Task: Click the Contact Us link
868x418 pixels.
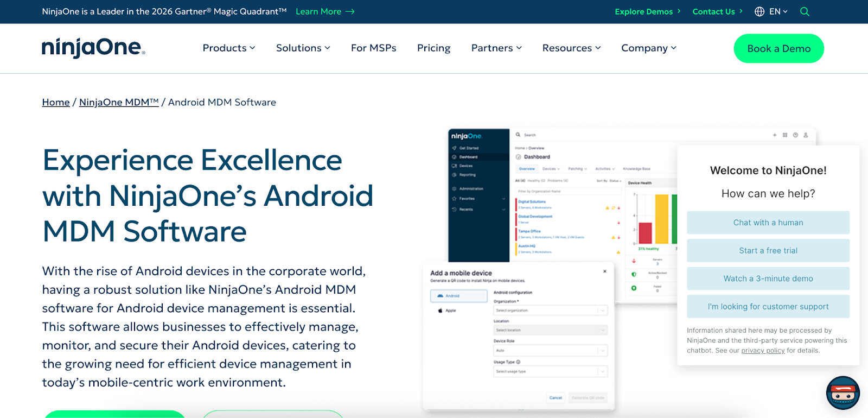Action: tap(717, 11)
